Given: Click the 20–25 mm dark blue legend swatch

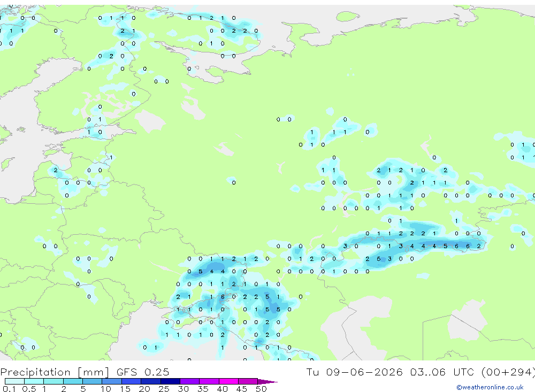Looking at the screenshot, I should 151,381.
